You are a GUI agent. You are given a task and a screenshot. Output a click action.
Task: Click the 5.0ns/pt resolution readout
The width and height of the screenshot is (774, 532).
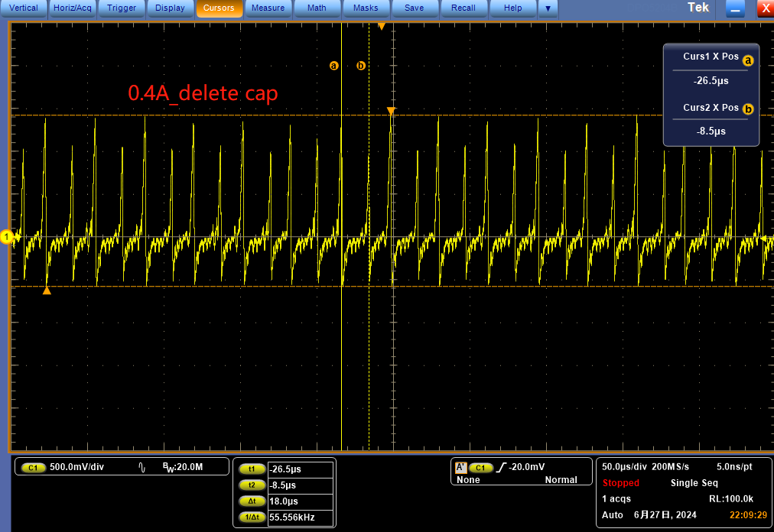coord(734,467)
